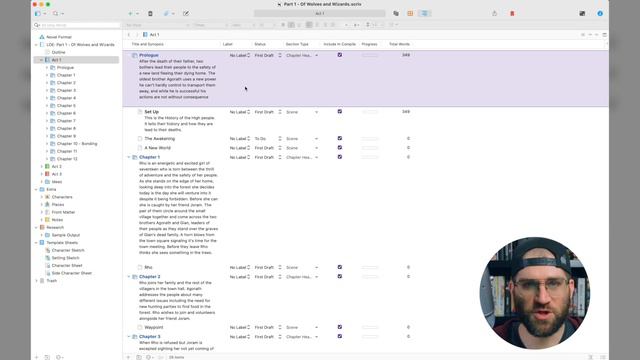Uncheck Include in Compile for Set Up

340,111
